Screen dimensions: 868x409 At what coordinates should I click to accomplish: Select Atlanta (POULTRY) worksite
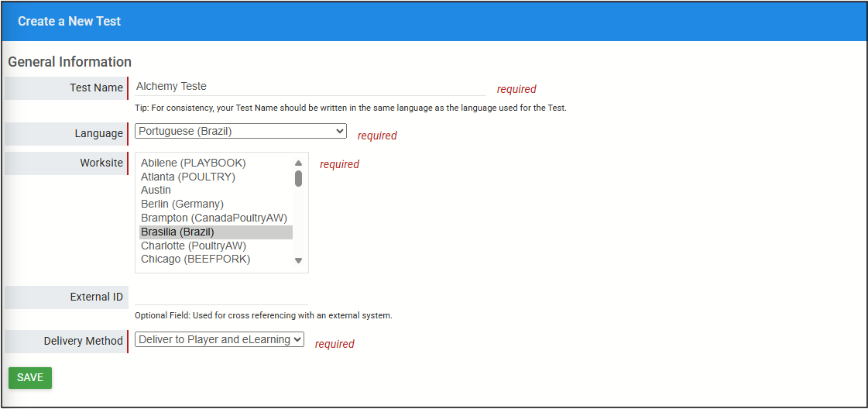(x=188, y=177)
